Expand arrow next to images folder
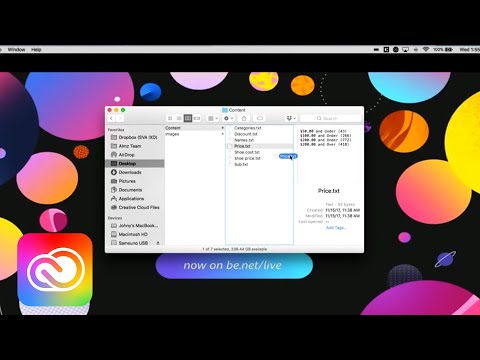The image size is (480, 360). (222, 134)
